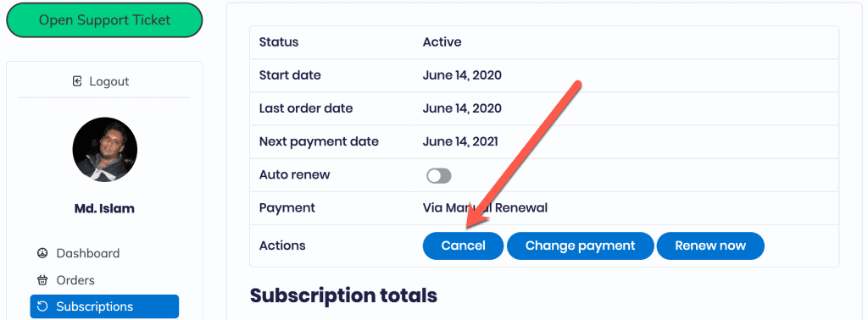Click the Md. Islam username
The image size is (868, 320).
point(104,208)
